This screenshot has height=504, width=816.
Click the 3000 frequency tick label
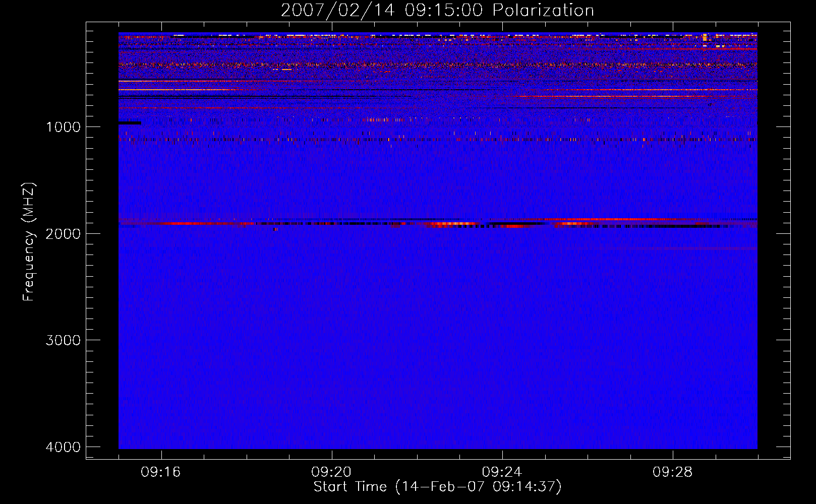coord(63,340)
